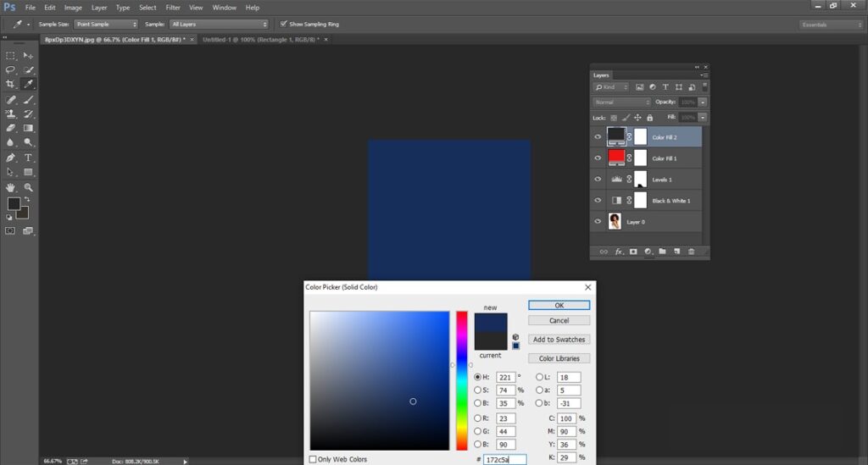Add a layer style fx icon

coord(619,252)
